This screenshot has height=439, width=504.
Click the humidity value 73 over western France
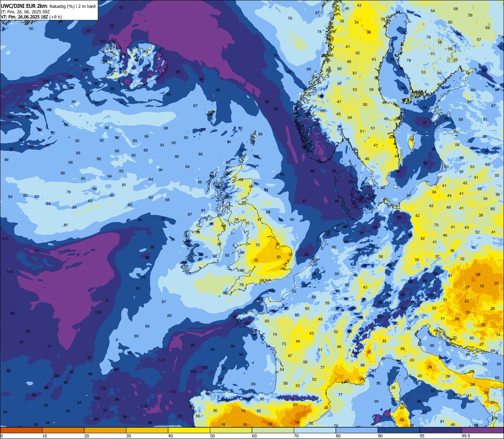pos(284,344)
